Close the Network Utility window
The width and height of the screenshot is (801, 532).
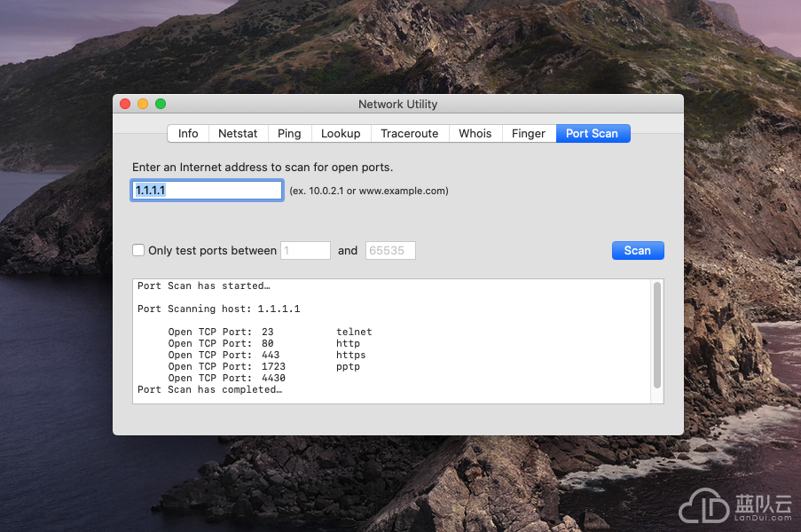[125, 104]
